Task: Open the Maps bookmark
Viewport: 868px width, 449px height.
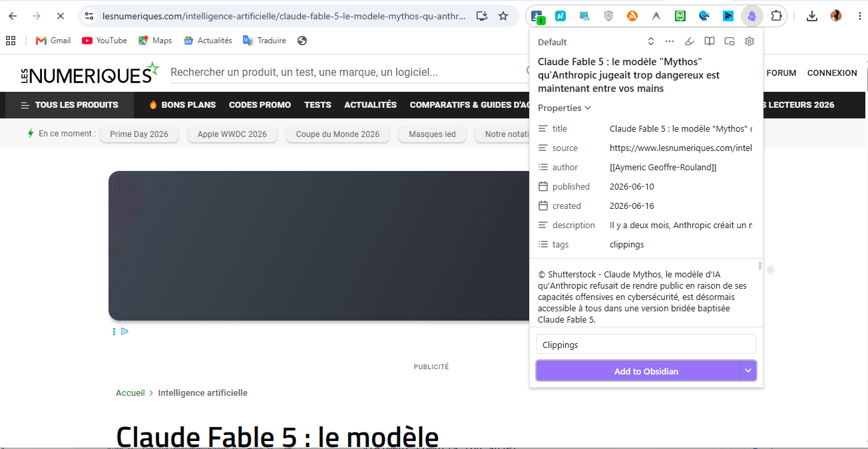Action: click(x=155, y=41)
